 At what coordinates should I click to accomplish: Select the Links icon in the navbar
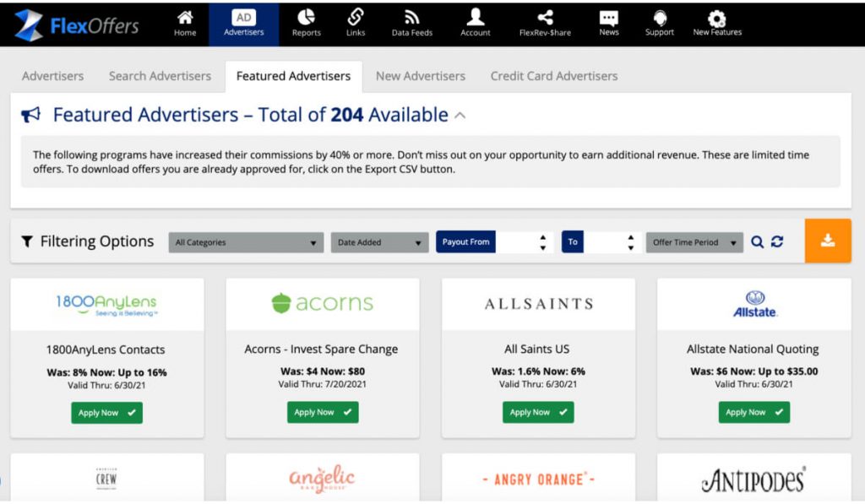pyautogui.click(x=355, y=21)
